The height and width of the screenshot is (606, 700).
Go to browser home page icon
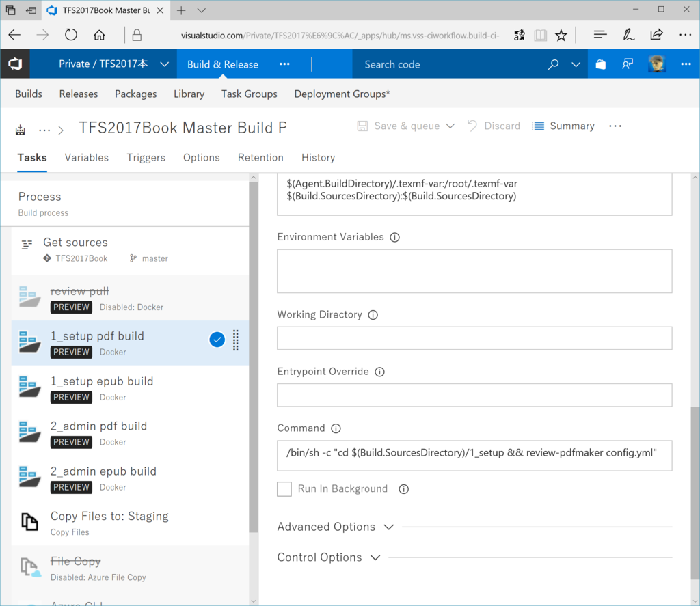click(x=99, y=35)
